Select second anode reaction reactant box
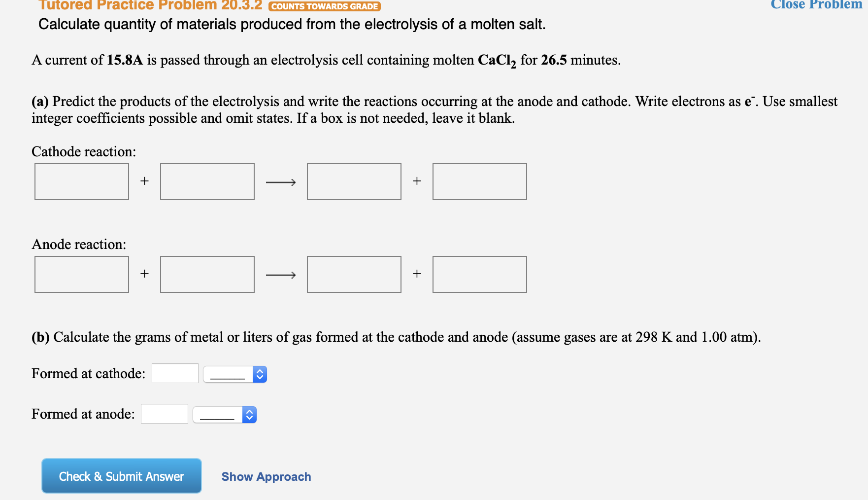The height and width of the screenshot is (500, 868). 206,274
